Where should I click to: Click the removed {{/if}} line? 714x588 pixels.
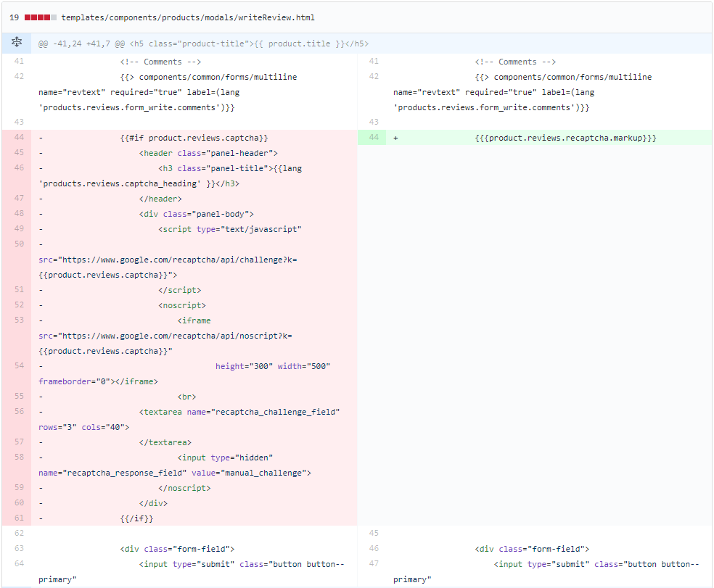pyautogui.click(x=137, y=518)
